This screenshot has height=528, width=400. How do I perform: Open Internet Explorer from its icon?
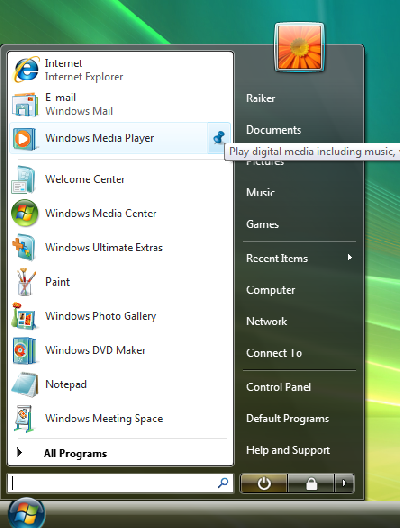[26, 69]
